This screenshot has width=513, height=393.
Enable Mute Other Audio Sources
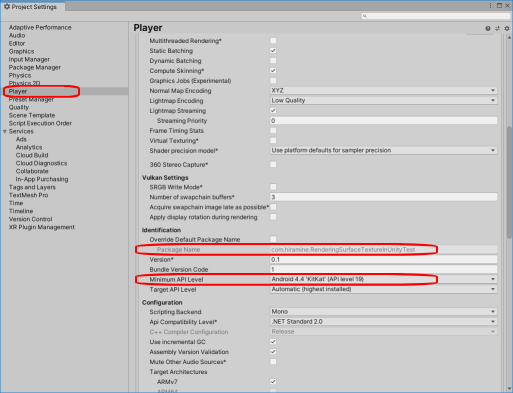pyautogui.click(x=273, y=362)
